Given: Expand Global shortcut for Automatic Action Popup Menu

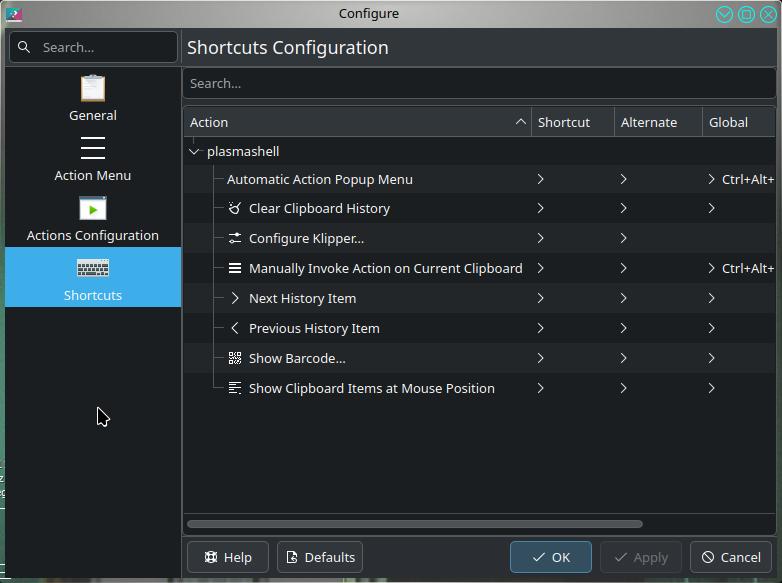Looking at the screenshot, I should 711,179.
